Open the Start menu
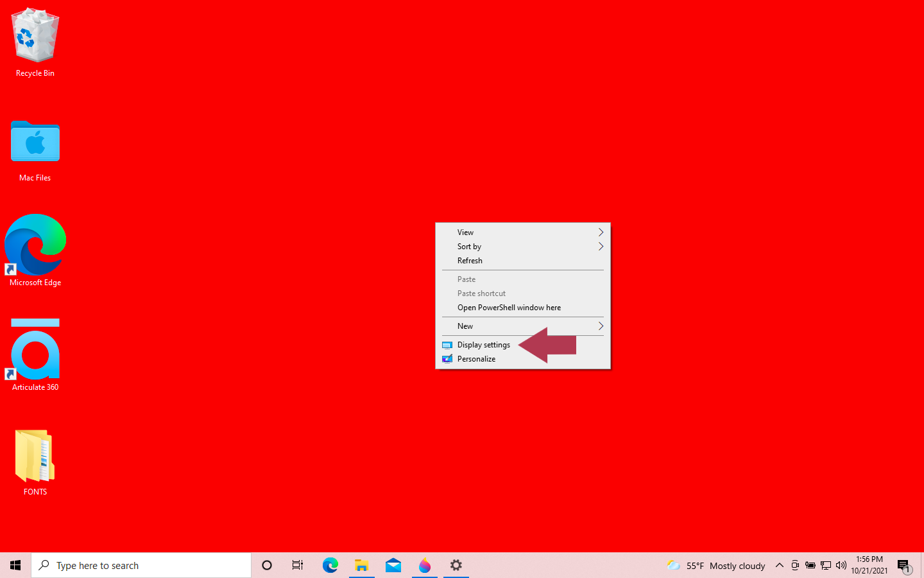The height and width of the screenshot is (578, 924). 15,565
